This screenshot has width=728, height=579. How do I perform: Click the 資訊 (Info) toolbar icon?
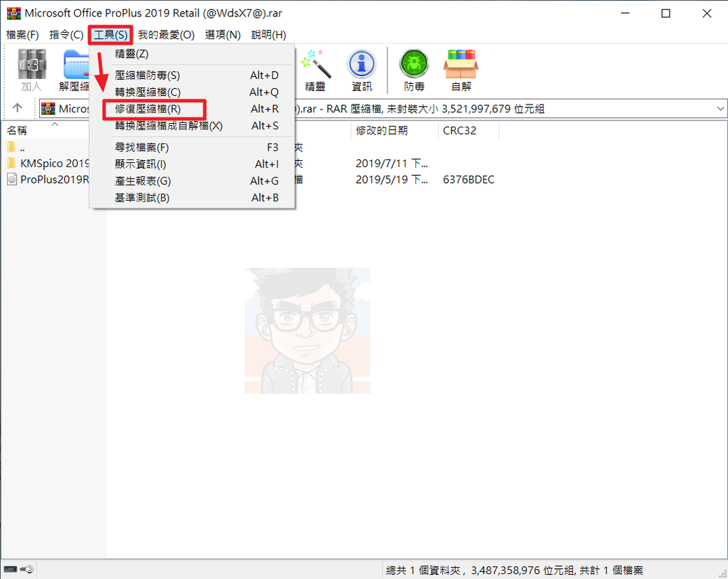click(362, 70)
